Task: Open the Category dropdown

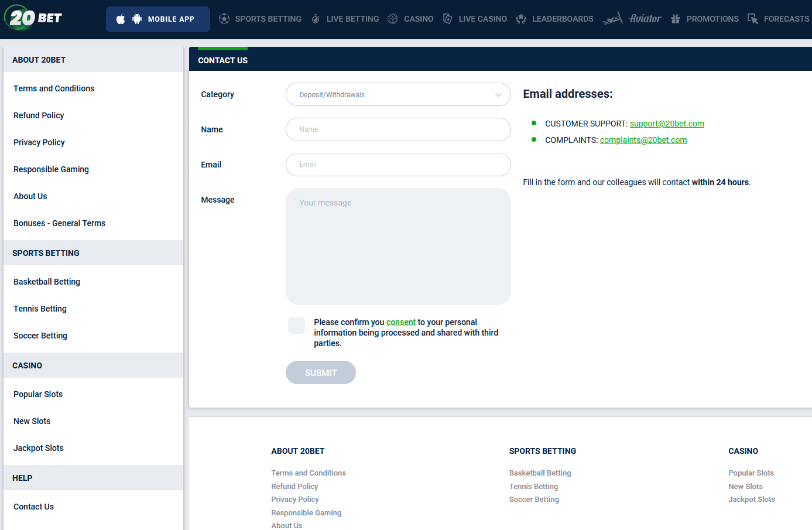Action: (398, 94)
